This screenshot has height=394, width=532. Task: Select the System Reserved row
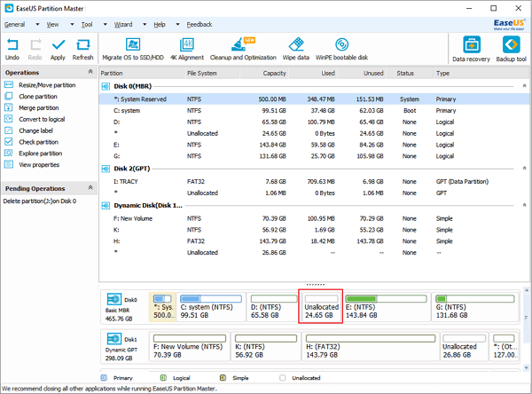314,99
